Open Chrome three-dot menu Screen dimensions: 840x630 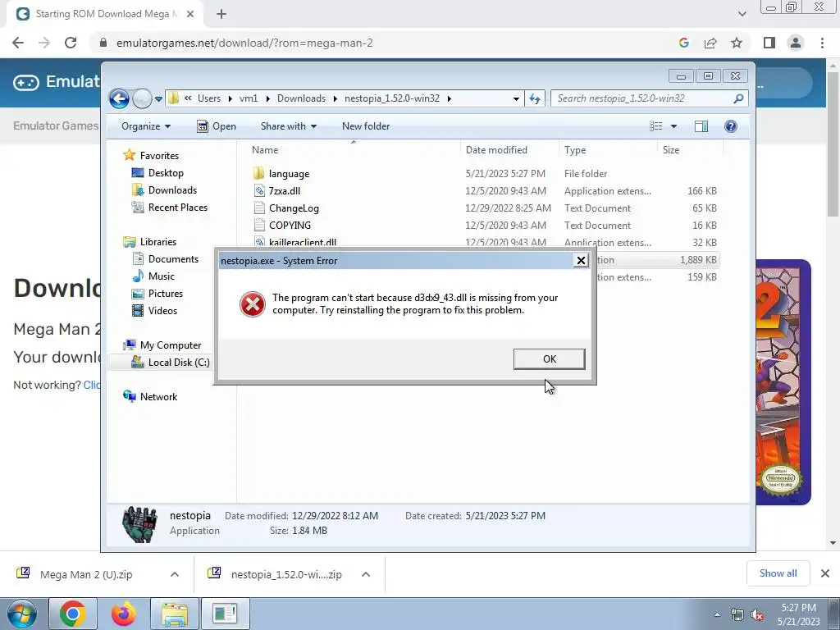pyautogui.click(x=822, y=43)
